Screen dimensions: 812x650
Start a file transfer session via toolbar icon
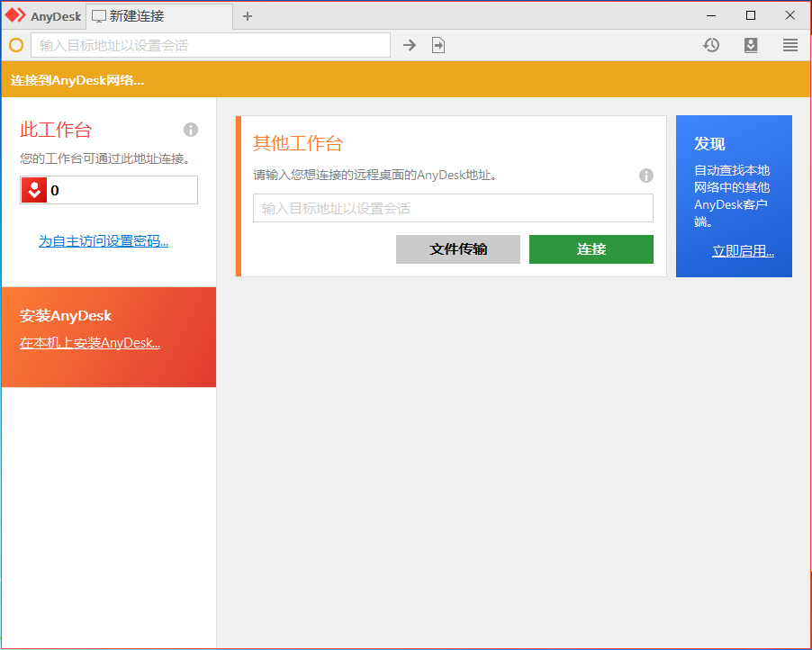[438, 44]
